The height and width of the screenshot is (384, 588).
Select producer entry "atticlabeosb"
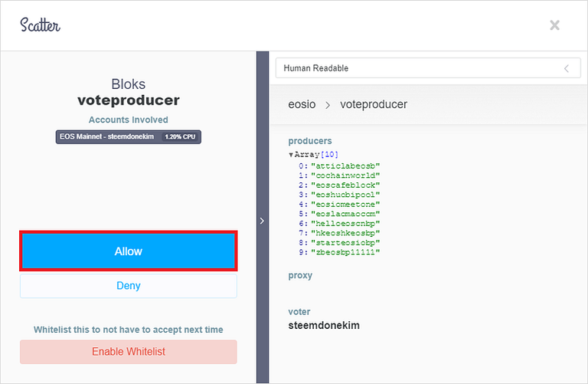[345, 166]
